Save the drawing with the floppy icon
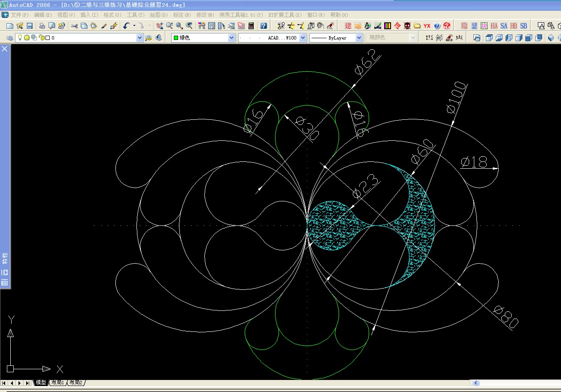This screenshot has height=392, width=561. pos(30,26)
